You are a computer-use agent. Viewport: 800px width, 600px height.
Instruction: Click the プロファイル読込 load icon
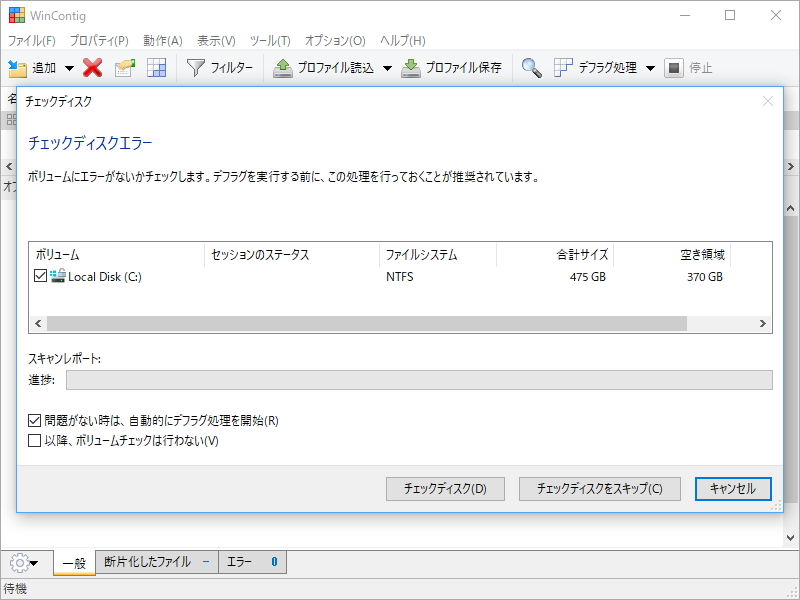[282, 68]
